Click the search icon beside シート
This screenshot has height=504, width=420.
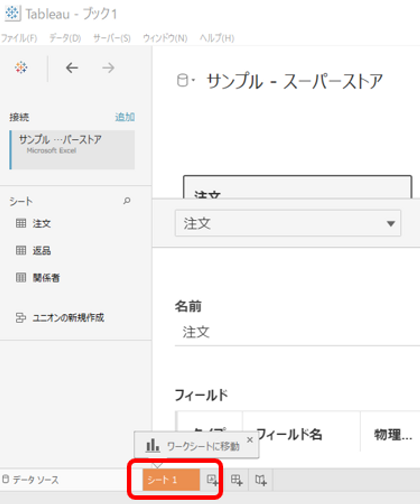(127, 201)
